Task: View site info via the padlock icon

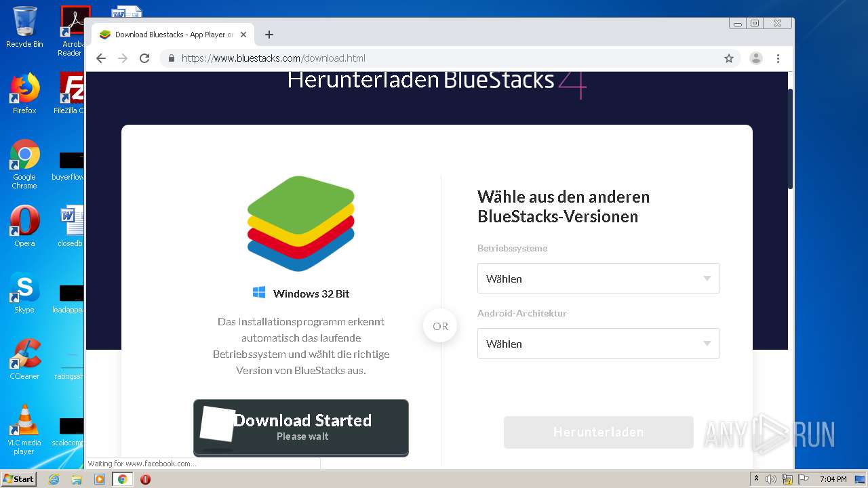Action: coord(171,58)
